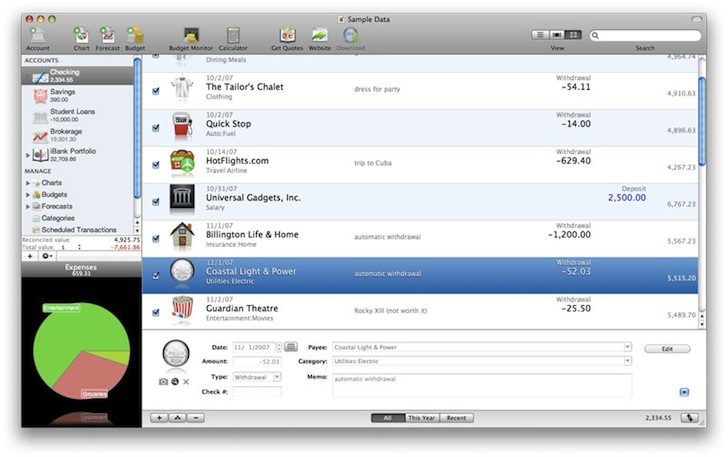Toggle the checkbox for Quick Stop

[x=156, y=128]
